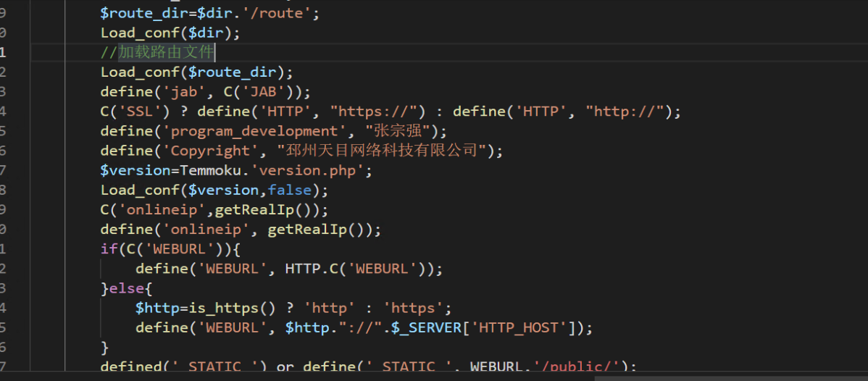Screen dimensions: 868x381
Task: Click the '/public/' string
Action: pyautogui.click(x=576, y=367)
